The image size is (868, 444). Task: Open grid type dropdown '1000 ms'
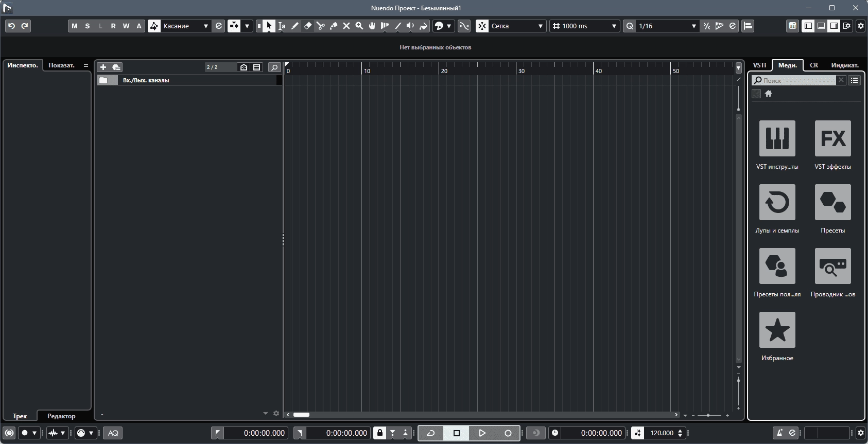tap(584, 26)
